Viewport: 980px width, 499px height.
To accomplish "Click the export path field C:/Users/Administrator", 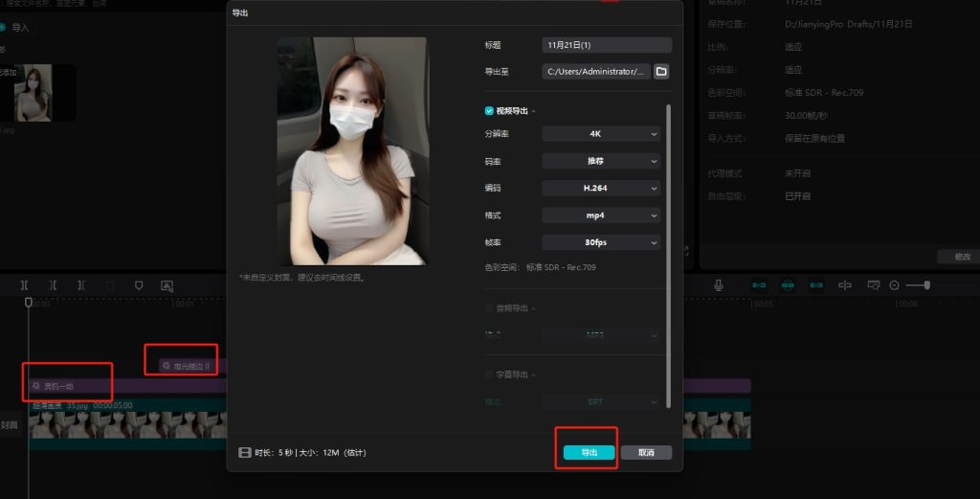I will click(x=595, y=71).
